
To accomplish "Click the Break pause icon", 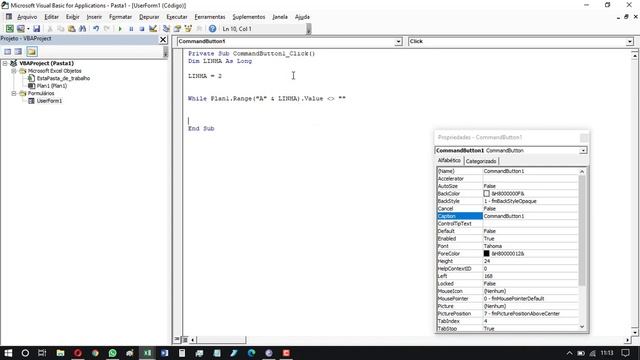I will (131, 29).
